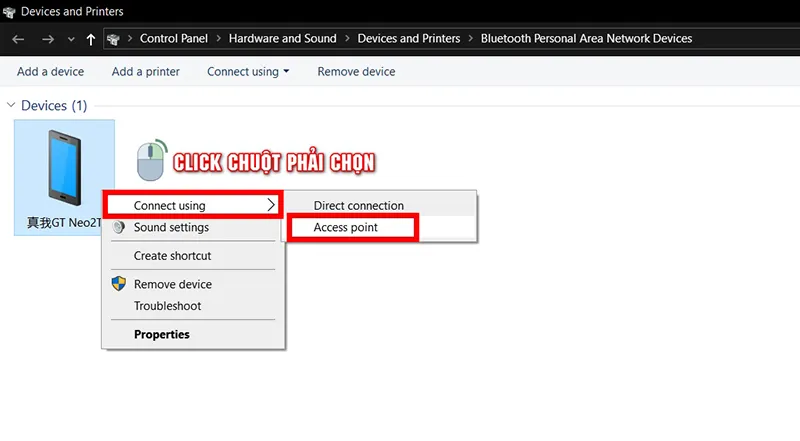Choose Remove device in context menu
Screen dimensions: 800x441
coord(193,284)
